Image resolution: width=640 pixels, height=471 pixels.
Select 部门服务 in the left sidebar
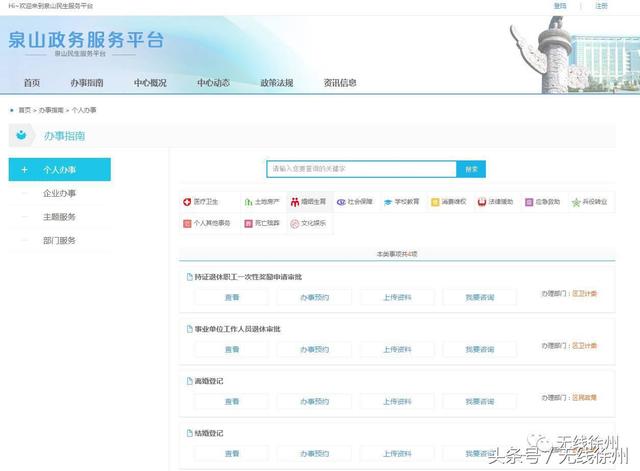click(x=60, y=240)
